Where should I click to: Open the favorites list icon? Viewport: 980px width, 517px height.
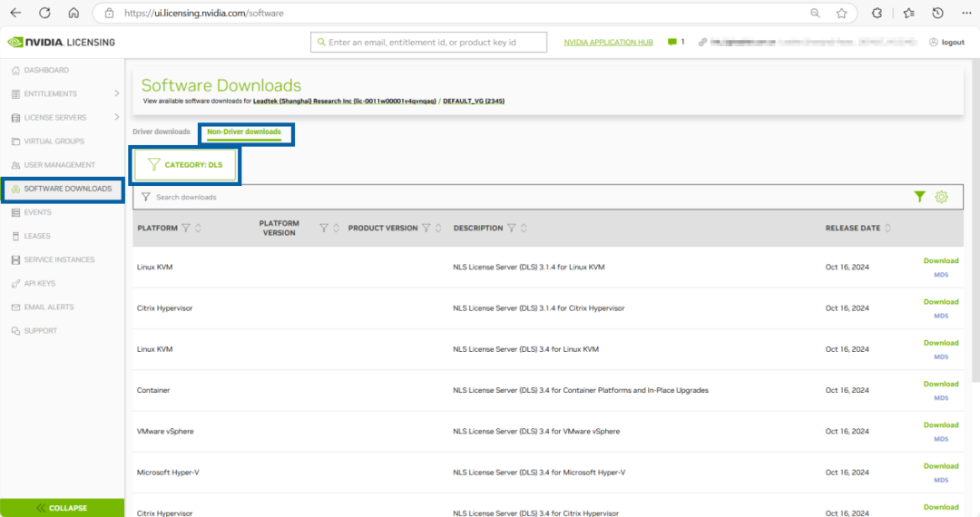(x=908, y=13)
